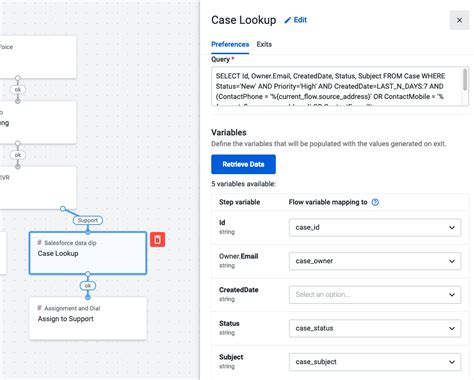Open the help icon next to Flow variable mapping
The width and height of the screenshot is (474, 380).
(x=375, y=202)
